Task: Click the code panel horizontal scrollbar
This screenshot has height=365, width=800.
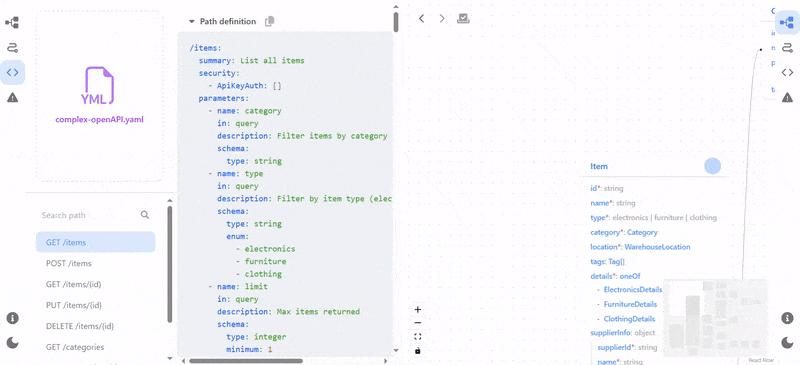Action: (245, 360)
